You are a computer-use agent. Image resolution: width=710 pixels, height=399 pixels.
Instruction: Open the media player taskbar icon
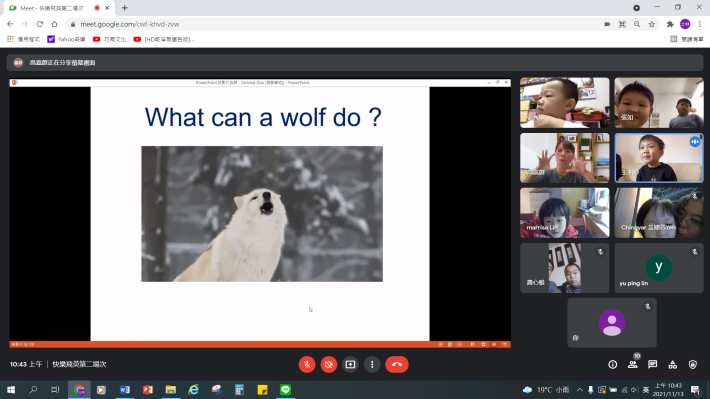tap(101, 389)
